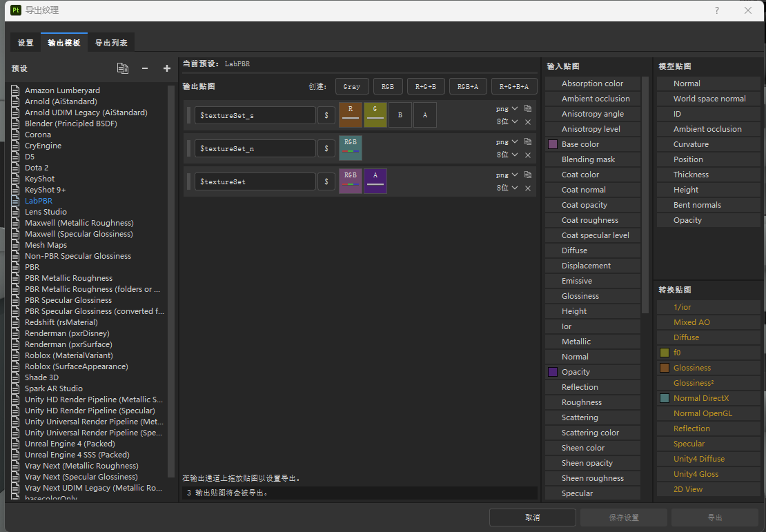
Task: Open file format dropdown for $textureSet_n
Action: pos(507,141)
